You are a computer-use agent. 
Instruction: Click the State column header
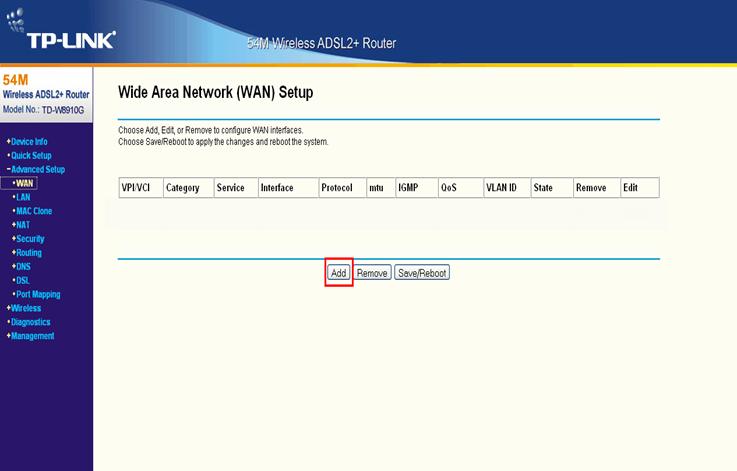(x=552, y=188)
